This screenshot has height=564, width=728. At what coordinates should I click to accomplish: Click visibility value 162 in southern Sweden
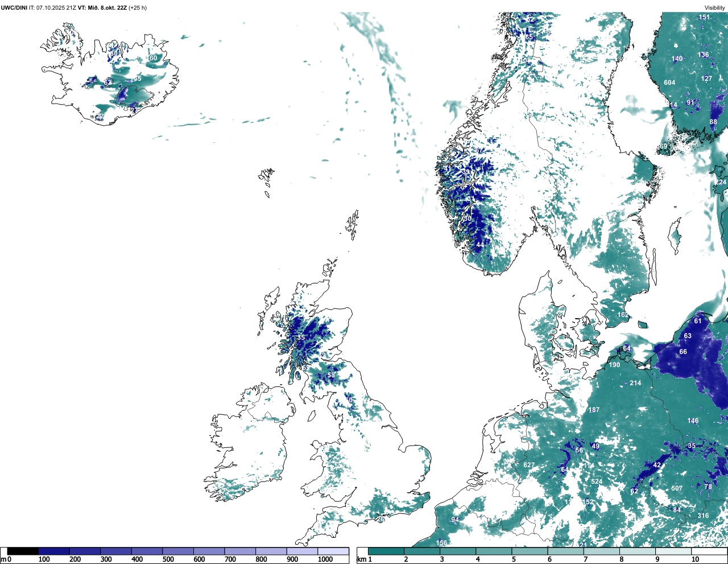click(x=623, y=315)
